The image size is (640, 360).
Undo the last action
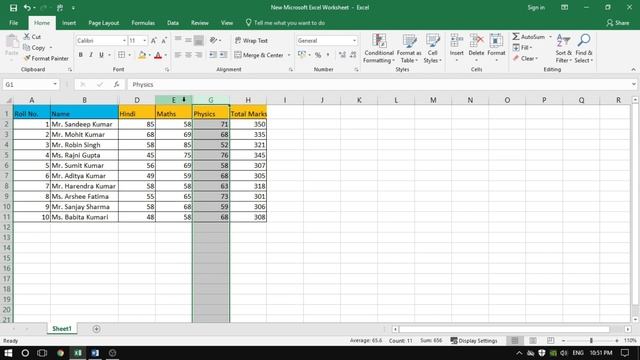[27, 8]
